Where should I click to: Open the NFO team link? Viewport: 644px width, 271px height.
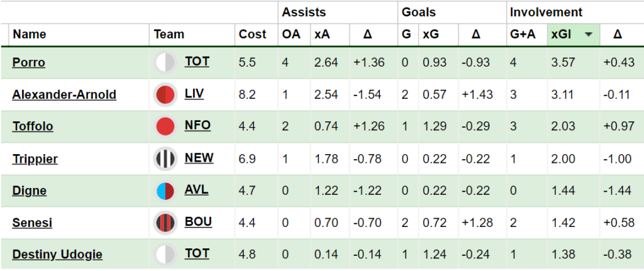pyautogui.click(x=197, y=126)
